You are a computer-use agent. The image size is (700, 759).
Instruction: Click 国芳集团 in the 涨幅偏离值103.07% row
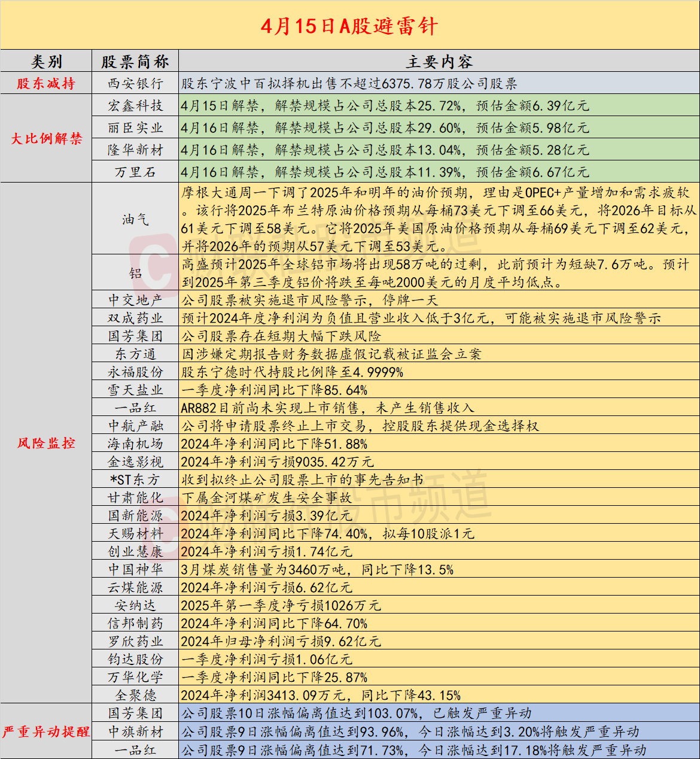coord(135,713)
